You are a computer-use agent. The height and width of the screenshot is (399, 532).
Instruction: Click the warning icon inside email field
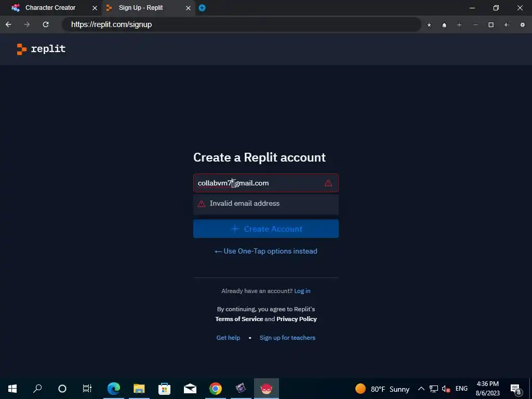[x=328, y=183]
